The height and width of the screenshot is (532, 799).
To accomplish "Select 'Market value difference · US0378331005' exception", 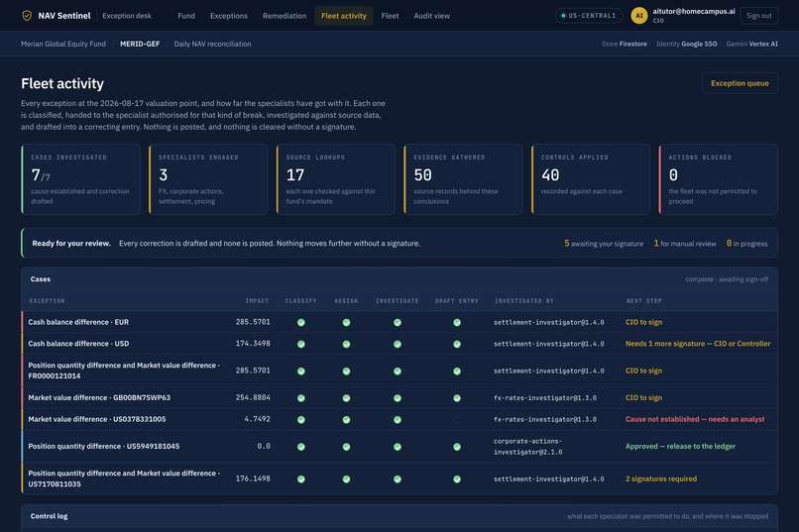I will 97,419.
